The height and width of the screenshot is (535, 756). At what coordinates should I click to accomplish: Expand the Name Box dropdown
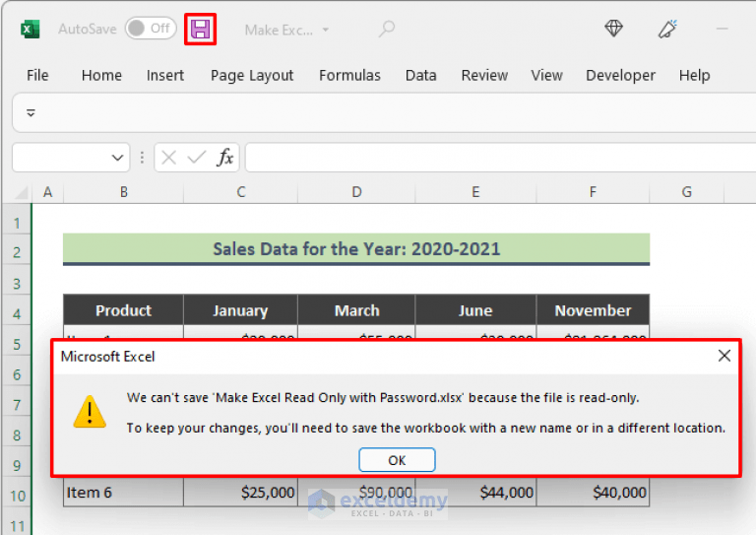click(117, 158)
